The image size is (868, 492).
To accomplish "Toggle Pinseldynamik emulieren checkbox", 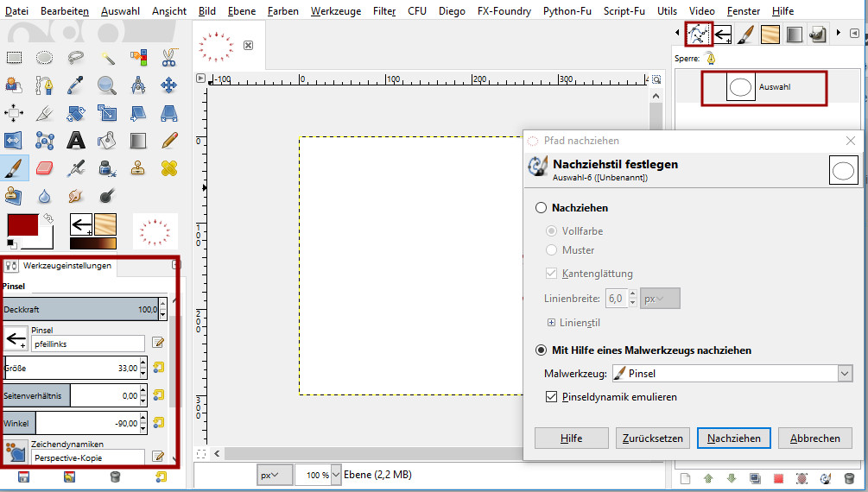I will point(551,397).
